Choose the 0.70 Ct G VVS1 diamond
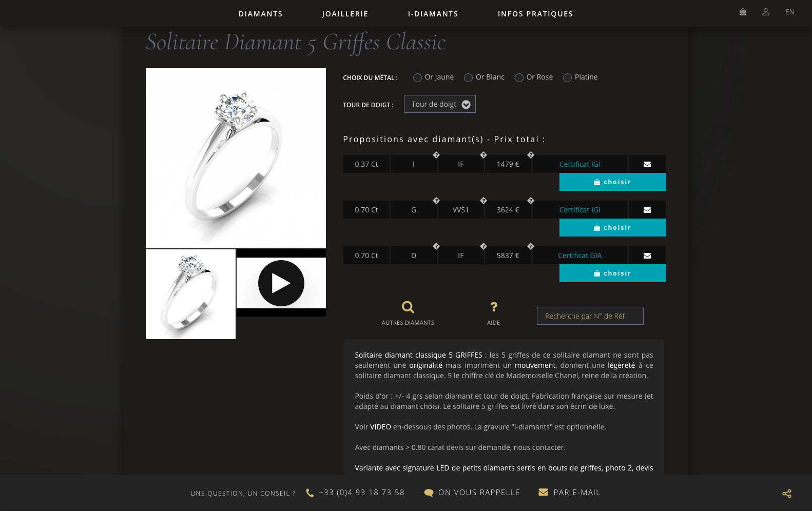 pos(613,228)
